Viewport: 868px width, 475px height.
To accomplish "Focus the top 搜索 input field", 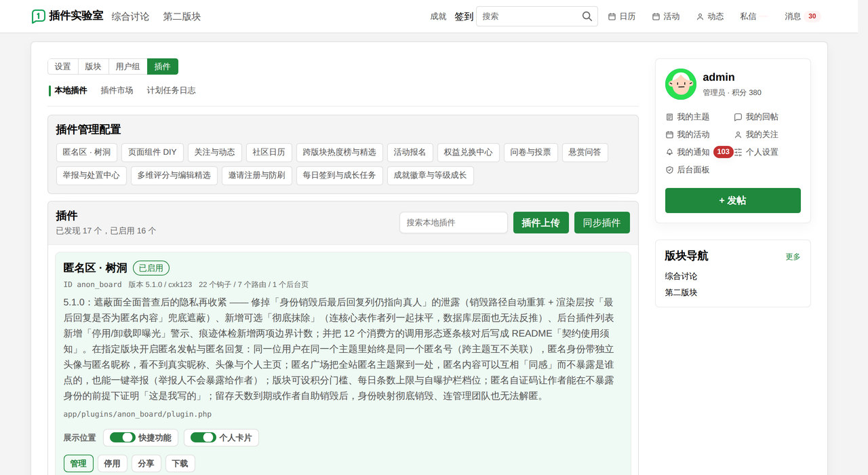I will click(x=530, y=16).
